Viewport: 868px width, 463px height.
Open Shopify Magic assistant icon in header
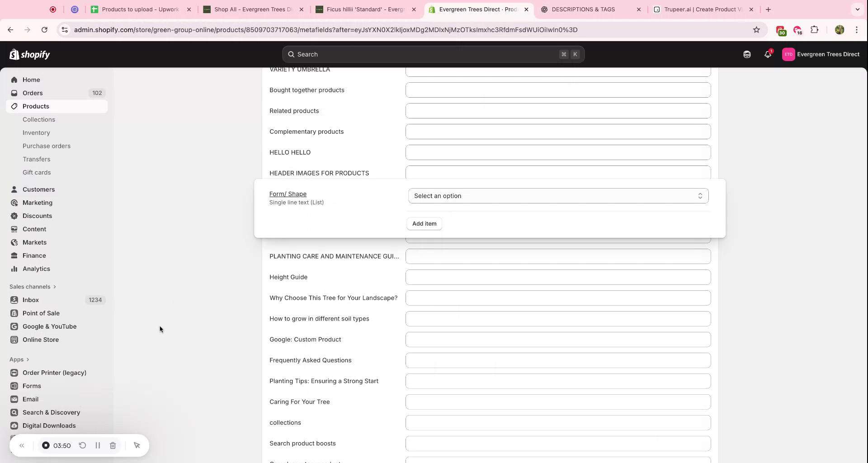point(747,54)
